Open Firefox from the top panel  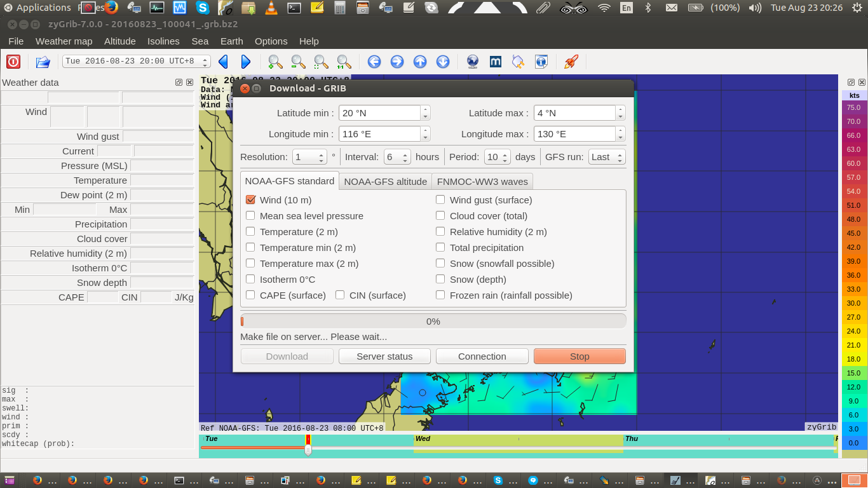(x=111, y=8)
